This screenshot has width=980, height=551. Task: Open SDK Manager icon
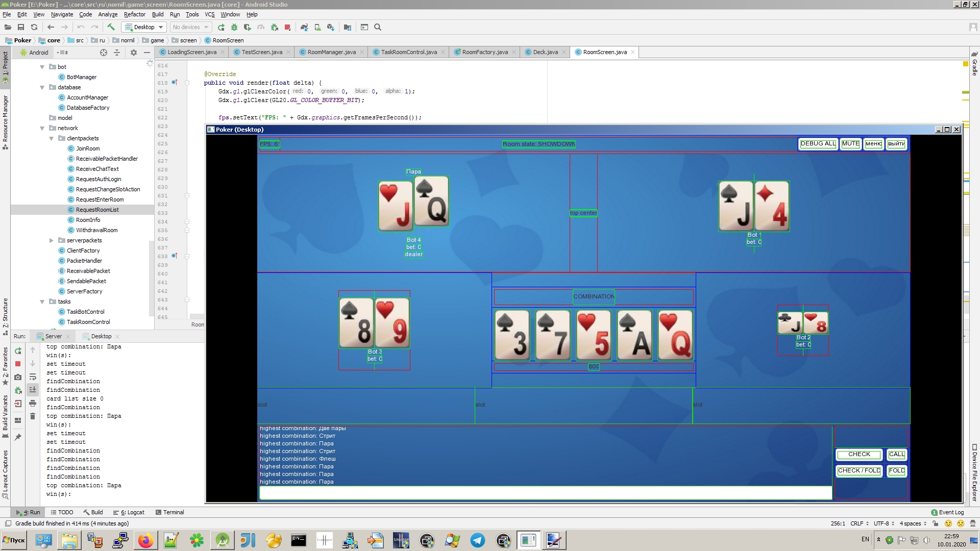[x=331, y=27]
